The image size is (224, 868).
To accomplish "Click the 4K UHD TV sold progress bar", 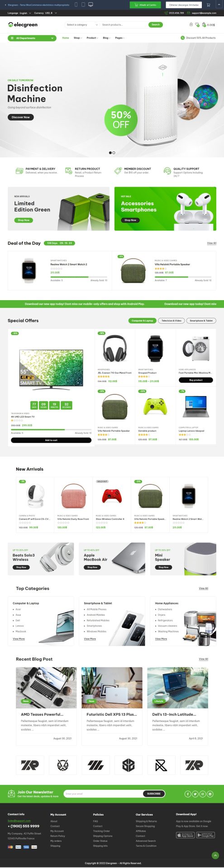I will [x=51, y=430].
